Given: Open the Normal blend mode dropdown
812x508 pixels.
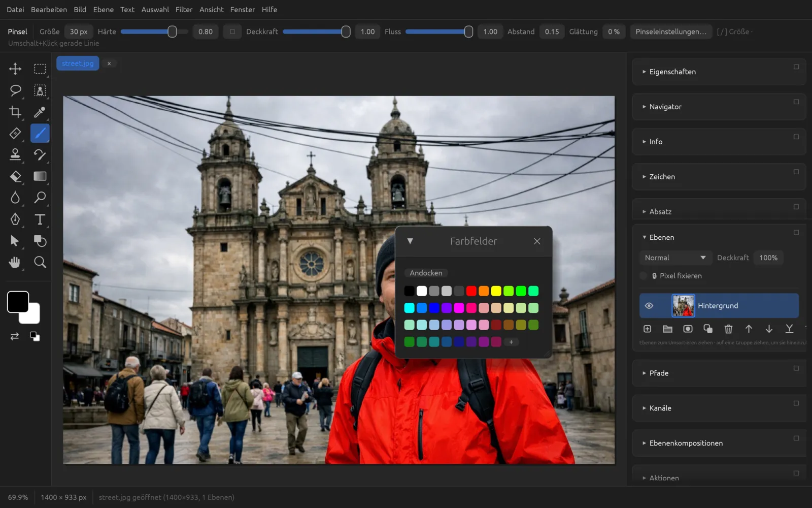Looking at the screenshot, I should (675, 258).
